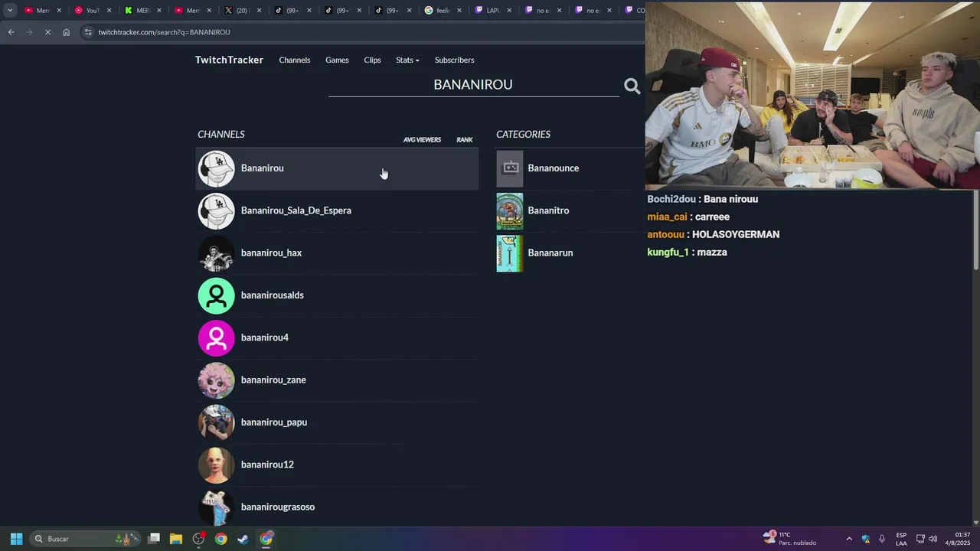Switch to the Twitch 'LAPU' tab
Image resolution: width=980 pixels, height=551 pixels.
click(492, 11)
